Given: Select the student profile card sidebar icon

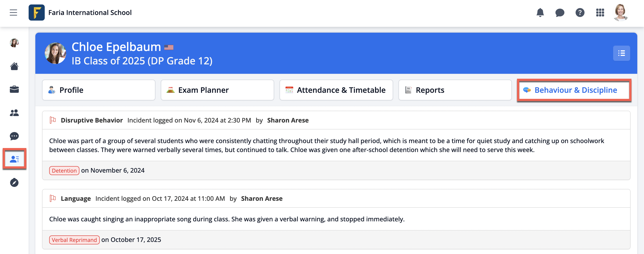Looking at the screenshot, I should 14,159.
